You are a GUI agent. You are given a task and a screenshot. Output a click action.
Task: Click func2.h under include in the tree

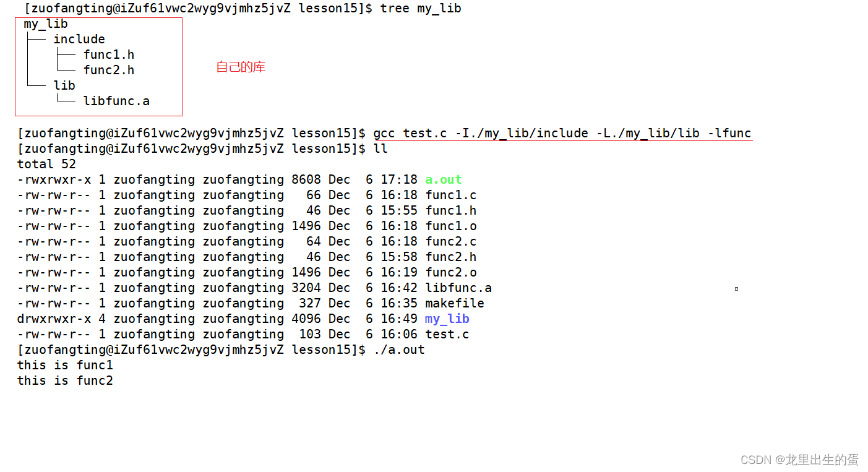[x=109, y=71]
